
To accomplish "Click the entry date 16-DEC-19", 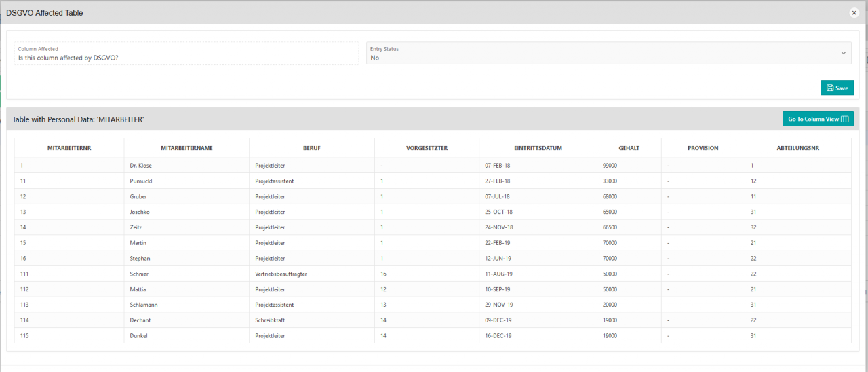I will click(498, 337).
